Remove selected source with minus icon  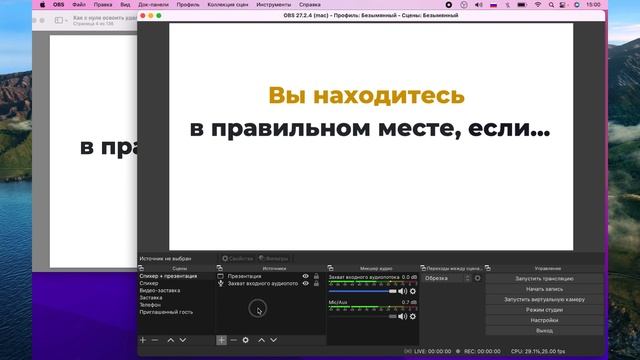(x=233, y=340)
